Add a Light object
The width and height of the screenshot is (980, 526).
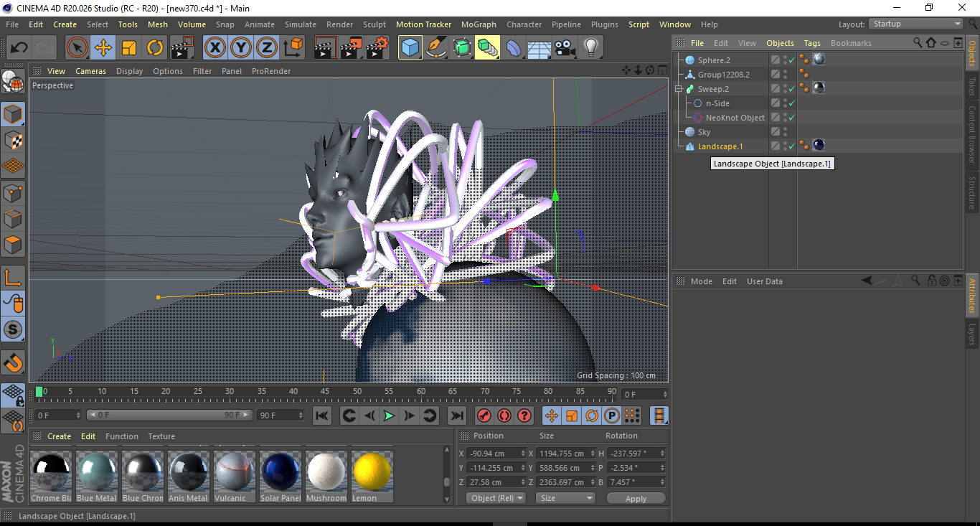pyautogui.click(x=591, y=48)
